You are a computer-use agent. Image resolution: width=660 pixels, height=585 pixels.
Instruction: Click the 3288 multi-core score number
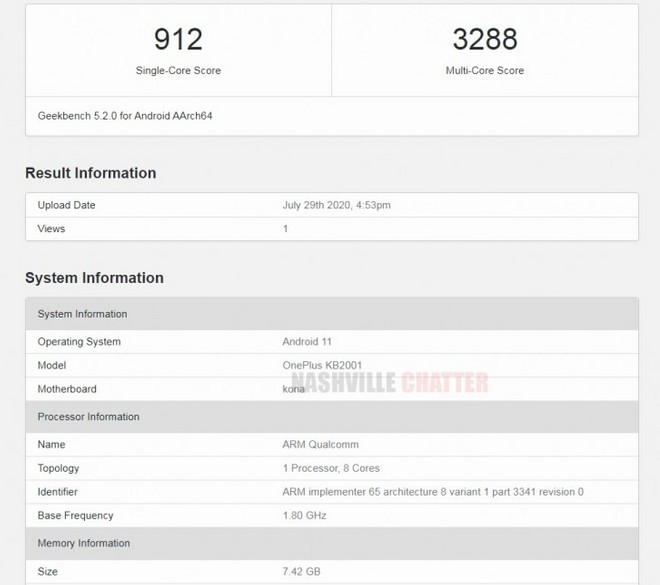484,40
